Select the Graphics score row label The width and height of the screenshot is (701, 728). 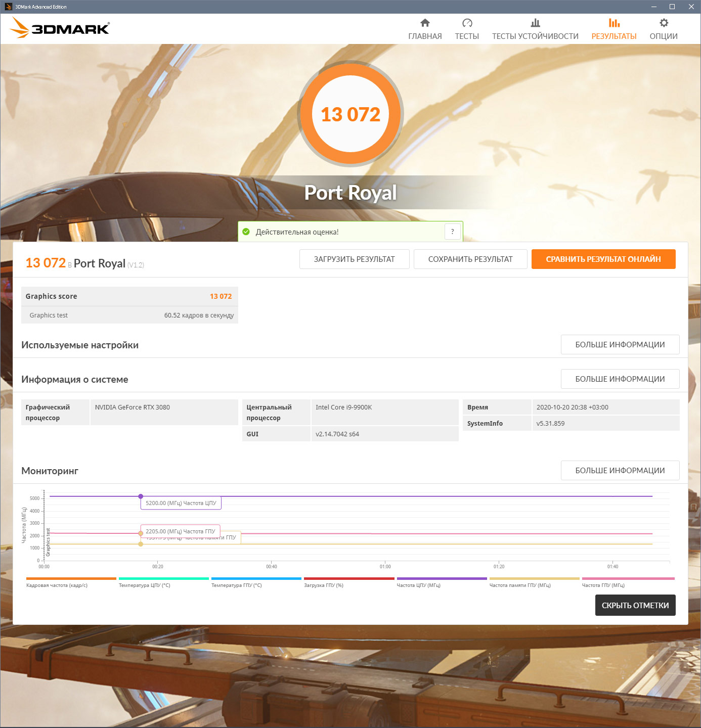click(52, 296)
